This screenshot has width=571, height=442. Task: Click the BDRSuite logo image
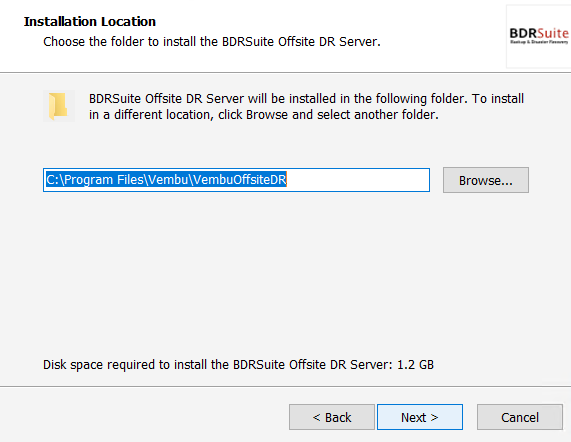coord(539,36)
